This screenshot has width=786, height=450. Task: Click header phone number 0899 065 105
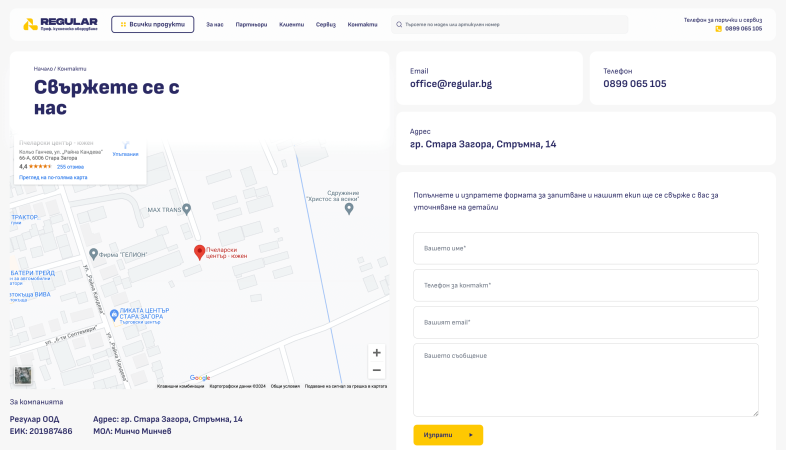point(743,29)
